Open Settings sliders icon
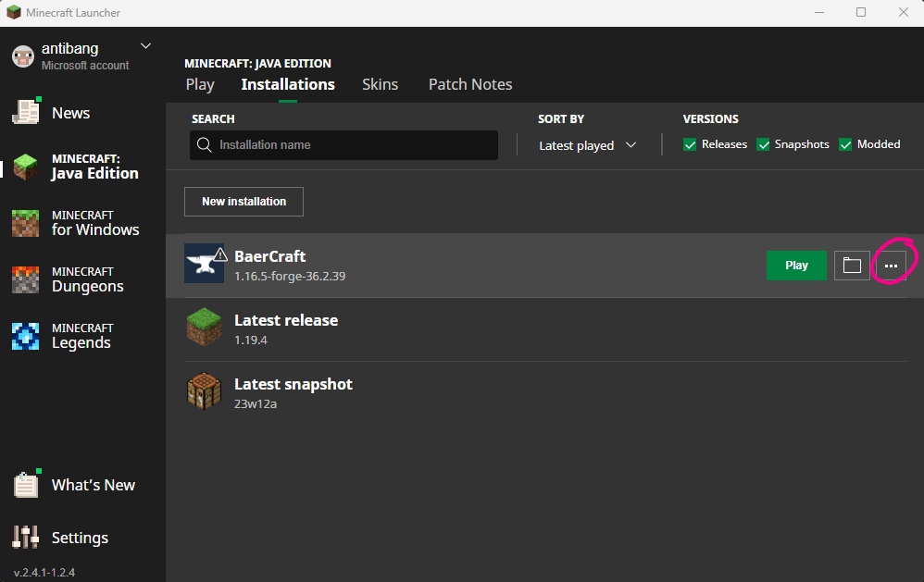924x582 pixels. (x=26, y=538)
